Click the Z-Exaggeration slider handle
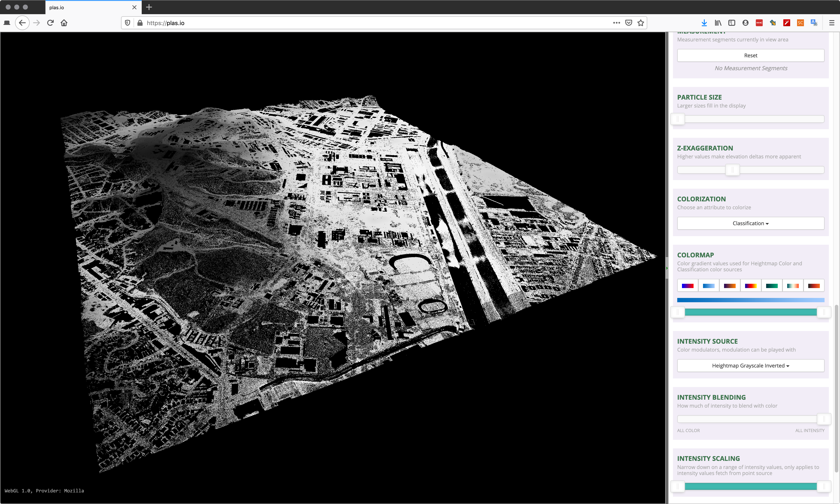 coord(732,170)
